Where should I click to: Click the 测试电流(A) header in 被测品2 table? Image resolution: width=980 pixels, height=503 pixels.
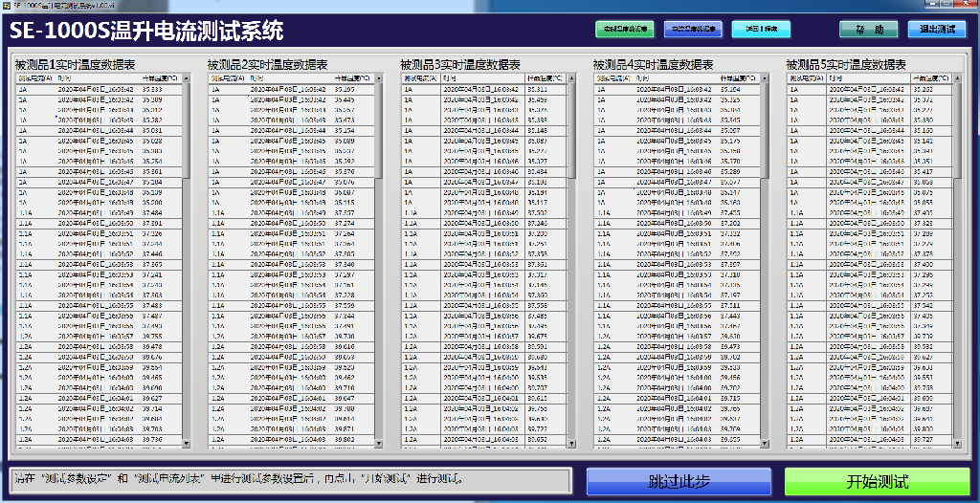[226, 78]
